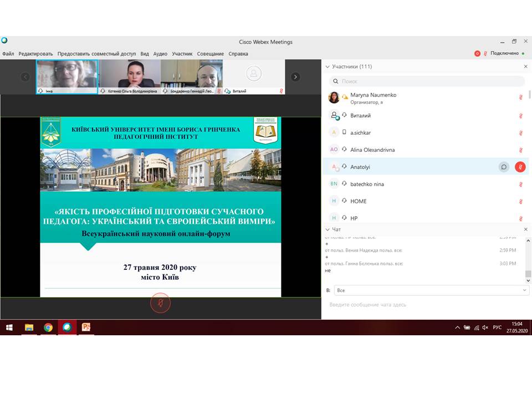Select participant Виталий in the list
Screen dimensions: 532x399
[x=361, y=115]
